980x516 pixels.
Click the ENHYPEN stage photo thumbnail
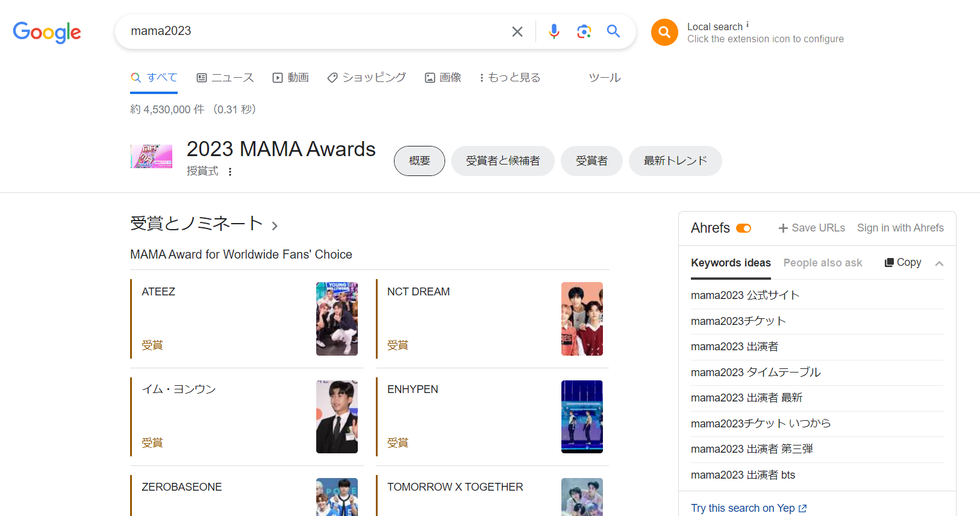tap(582, 417)
